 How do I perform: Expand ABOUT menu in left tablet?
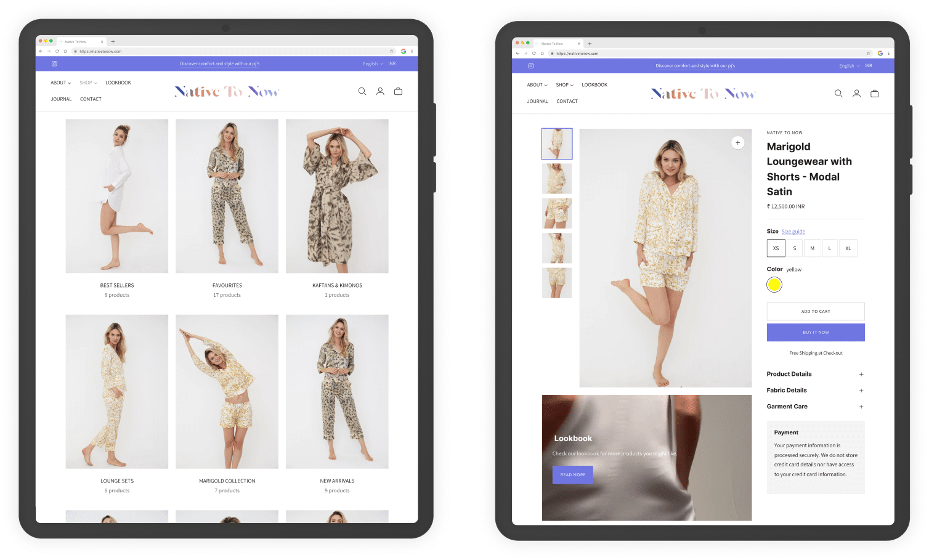61,83
